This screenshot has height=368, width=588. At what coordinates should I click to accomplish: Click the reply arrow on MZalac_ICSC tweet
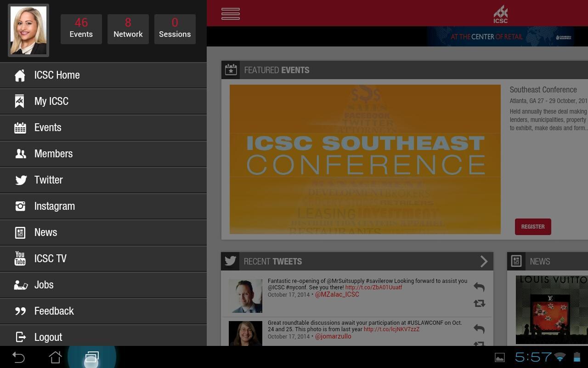click(479, 287)
